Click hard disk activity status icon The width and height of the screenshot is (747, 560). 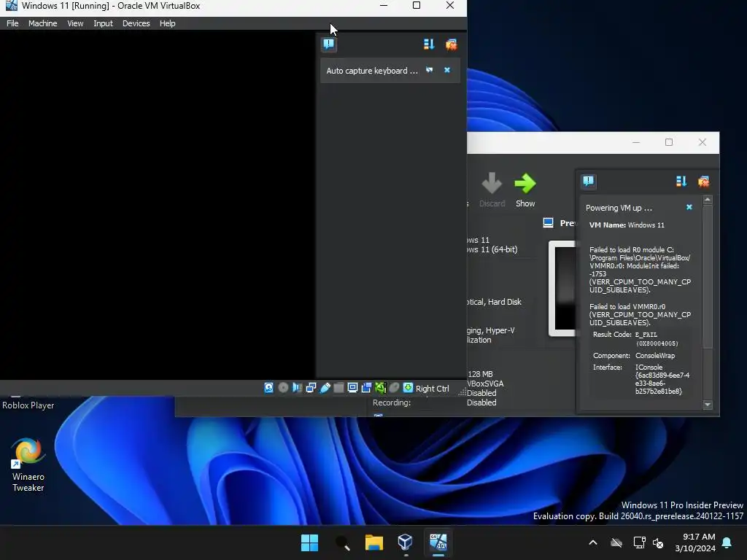coord(268,388)
